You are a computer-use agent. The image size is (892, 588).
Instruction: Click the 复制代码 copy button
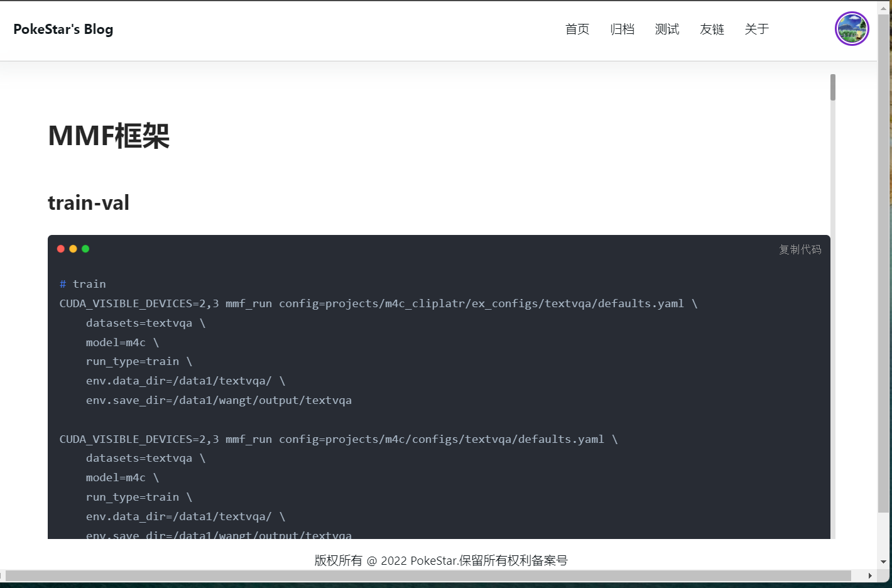800,249
